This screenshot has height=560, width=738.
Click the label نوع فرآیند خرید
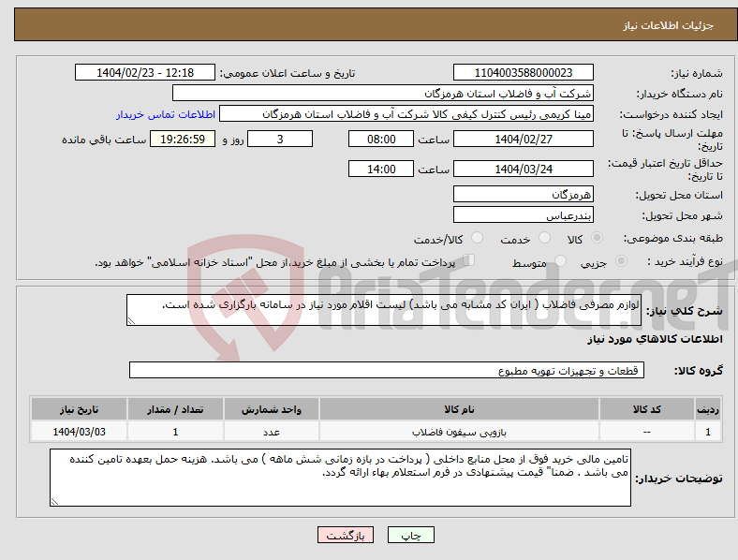[x=685, y=261]
